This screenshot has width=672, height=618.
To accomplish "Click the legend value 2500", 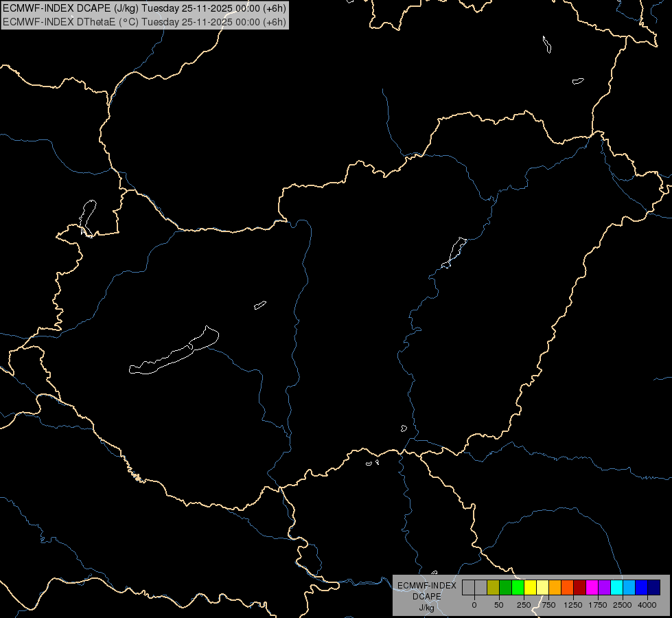I will [623, 605].
